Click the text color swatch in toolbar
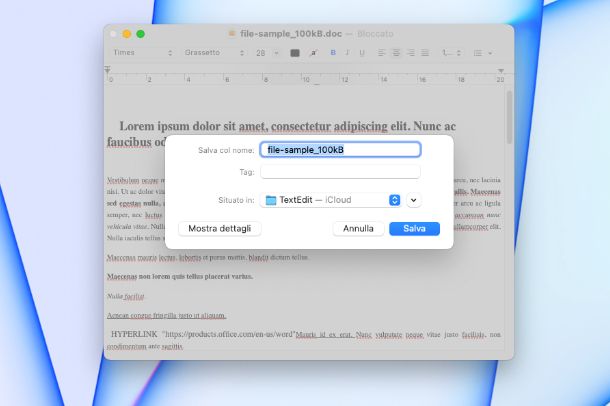Image resolution: width=610 pixels, height=406 pixels. 295,53
